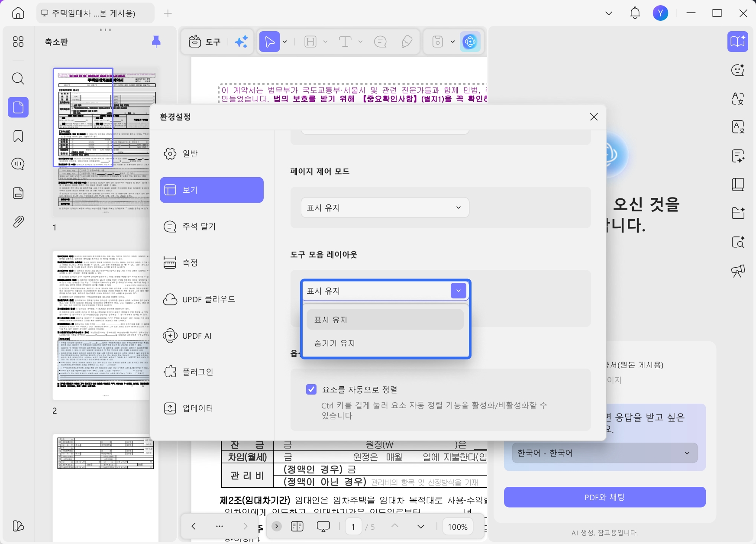Click the save icon in toolbar
This screenshot has height=544, width=756.
point(438,42)
